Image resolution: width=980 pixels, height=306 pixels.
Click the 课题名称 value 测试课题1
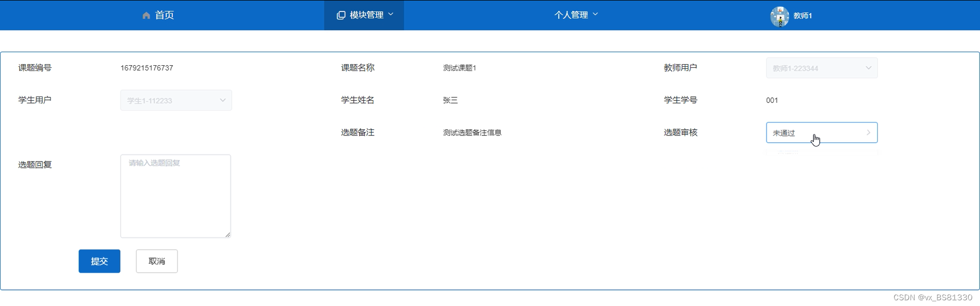click(459, 68)
